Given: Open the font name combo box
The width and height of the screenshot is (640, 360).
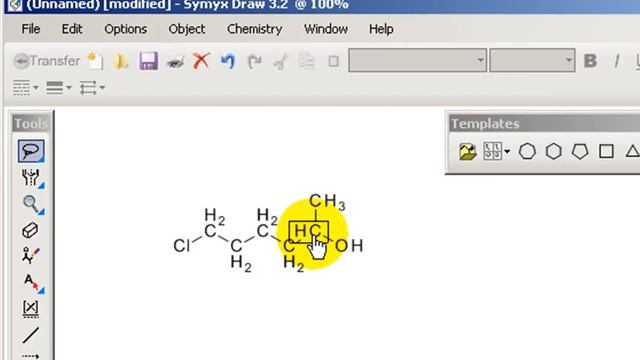Looking at the screenshot, I should click(x=418, y=60).
